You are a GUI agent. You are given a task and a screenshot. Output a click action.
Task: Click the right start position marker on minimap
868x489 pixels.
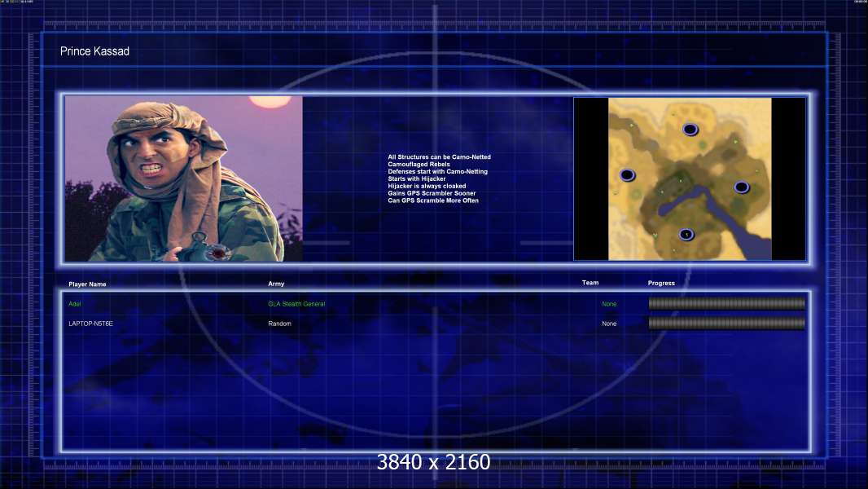pos(741,187)
